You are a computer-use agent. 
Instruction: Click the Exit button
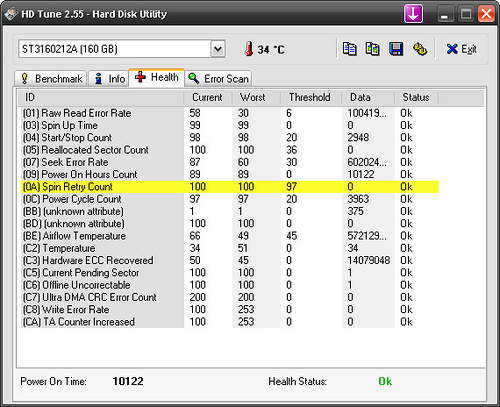coord(462,49)
